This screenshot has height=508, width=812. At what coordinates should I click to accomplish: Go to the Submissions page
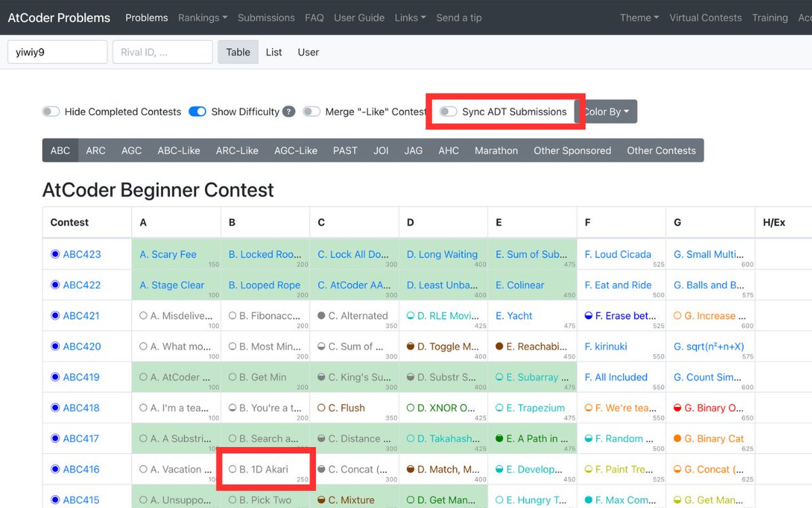[x=266, y=18]
